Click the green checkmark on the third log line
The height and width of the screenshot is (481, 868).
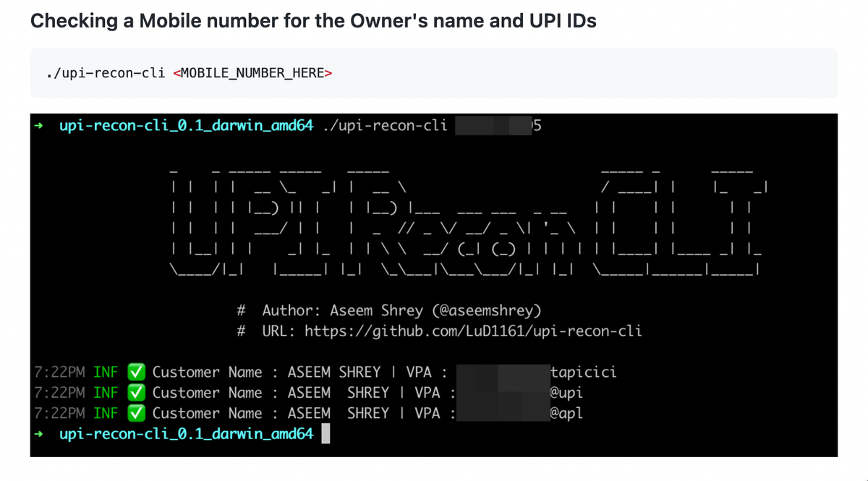coord(136,413)
